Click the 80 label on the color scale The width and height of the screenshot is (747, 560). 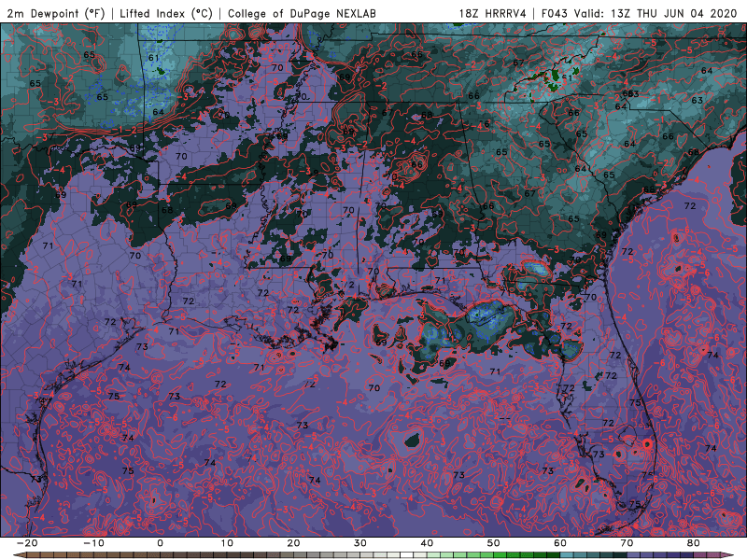[694, 543]
